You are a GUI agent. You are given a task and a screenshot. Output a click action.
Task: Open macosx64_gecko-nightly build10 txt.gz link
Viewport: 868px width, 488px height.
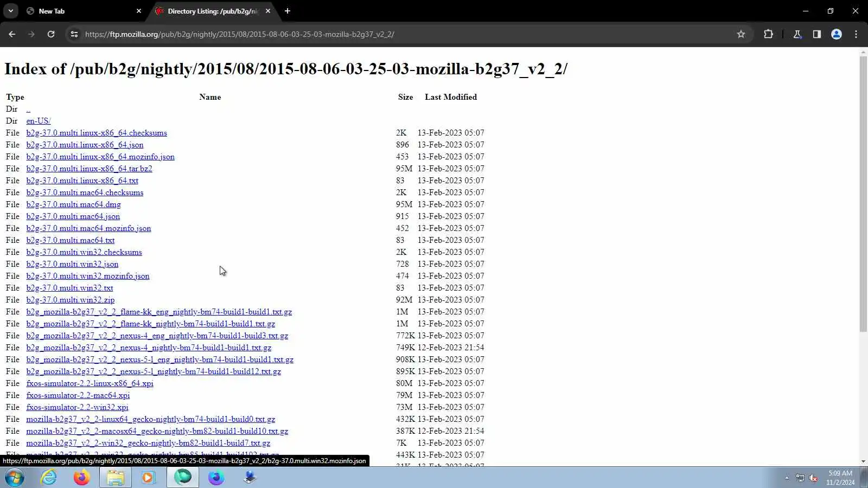[x=157, y=431]
